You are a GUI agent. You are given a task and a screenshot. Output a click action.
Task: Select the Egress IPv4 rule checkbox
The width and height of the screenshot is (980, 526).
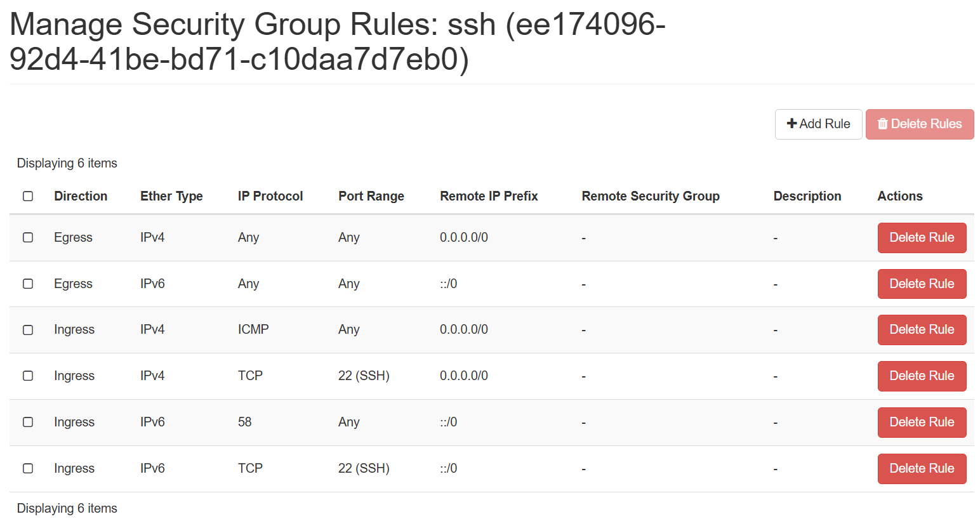point(28,237)
